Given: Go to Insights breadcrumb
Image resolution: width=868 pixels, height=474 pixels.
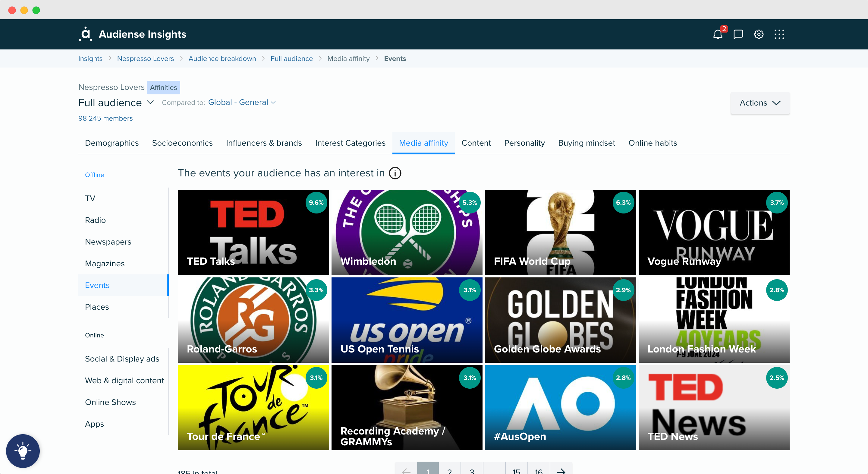Looking at the screenshot, I should pyautogui.click(x=90, y=58).
